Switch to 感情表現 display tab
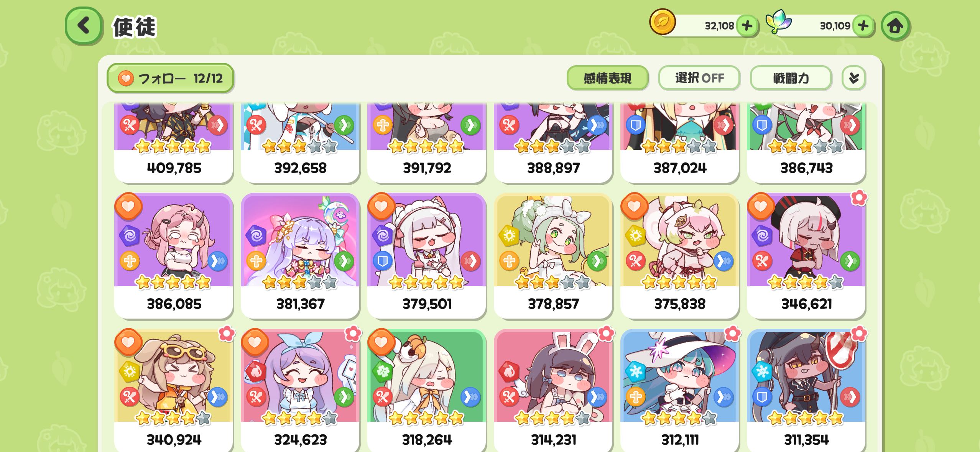This screenshot has height=452, width=980. pyautogui.click(x=608, y=78)
